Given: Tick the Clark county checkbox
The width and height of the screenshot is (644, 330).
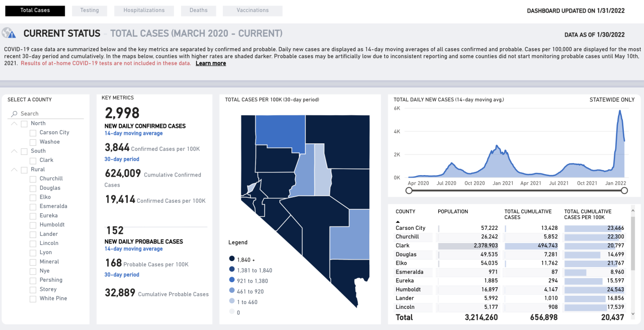Looking at the screenshot, I should (33, 160).
